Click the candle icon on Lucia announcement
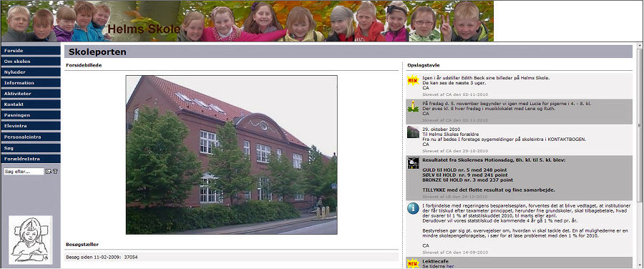Screen dimensions: 644x269 [413, 107]
